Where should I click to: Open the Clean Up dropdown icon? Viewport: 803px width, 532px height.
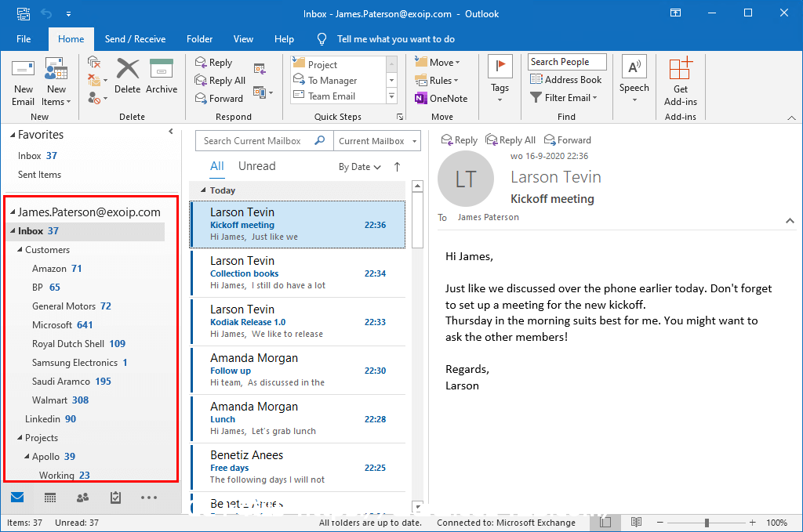point(97,81)
